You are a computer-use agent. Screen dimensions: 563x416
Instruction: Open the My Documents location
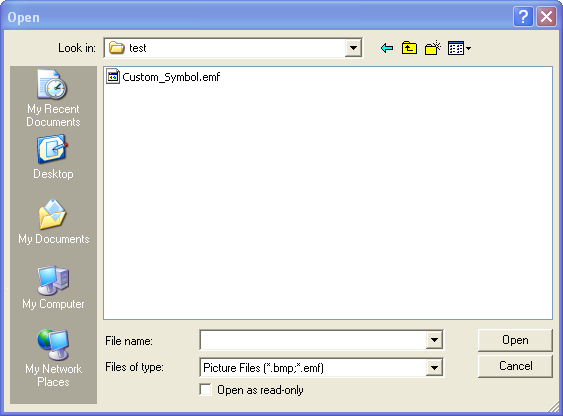(53, 222)
